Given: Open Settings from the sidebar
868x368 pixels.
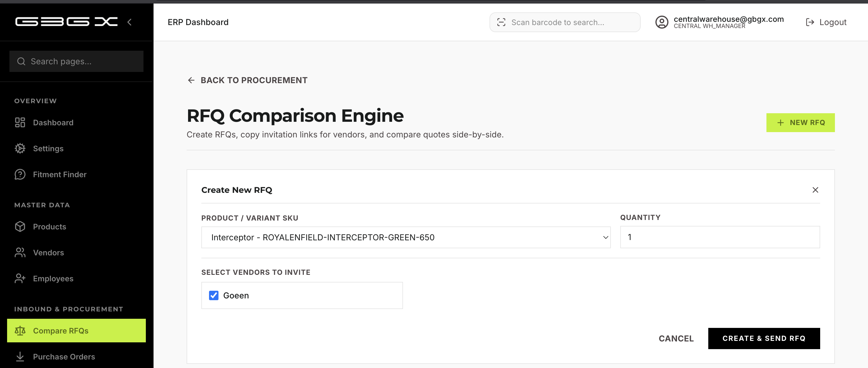Looking at the screenshot, I should coord(76,149).
